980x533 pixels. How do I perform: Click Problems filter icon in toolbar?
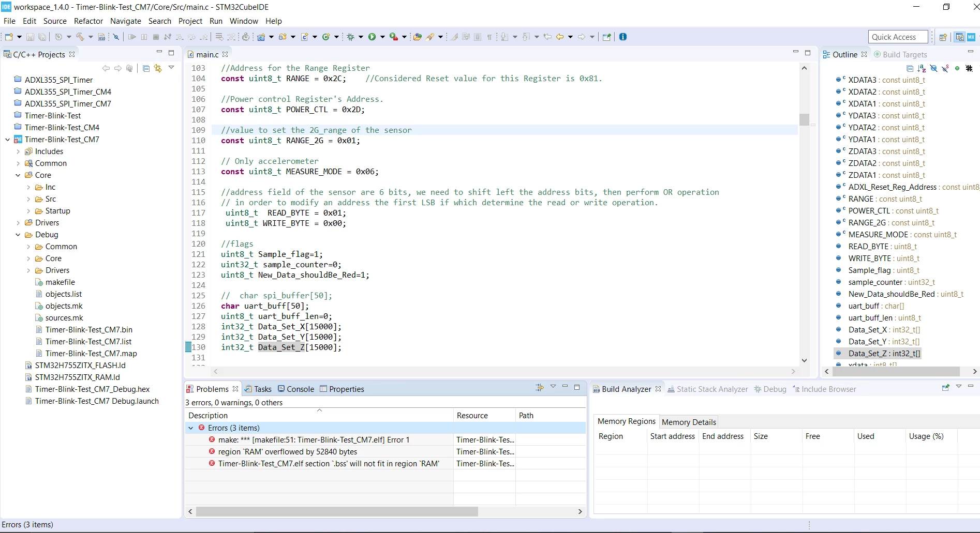[540, 387]
